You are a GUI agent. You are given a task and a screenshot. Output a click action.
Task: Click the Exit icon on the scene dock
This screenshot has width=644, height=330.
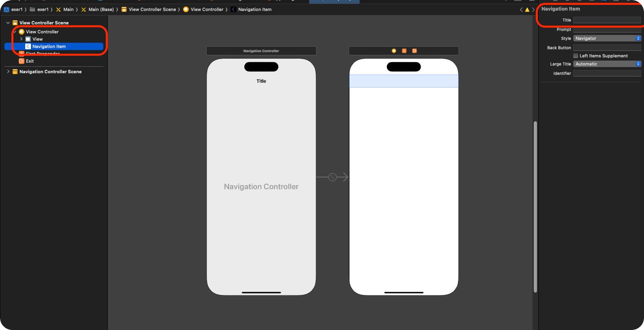[415, 51]
